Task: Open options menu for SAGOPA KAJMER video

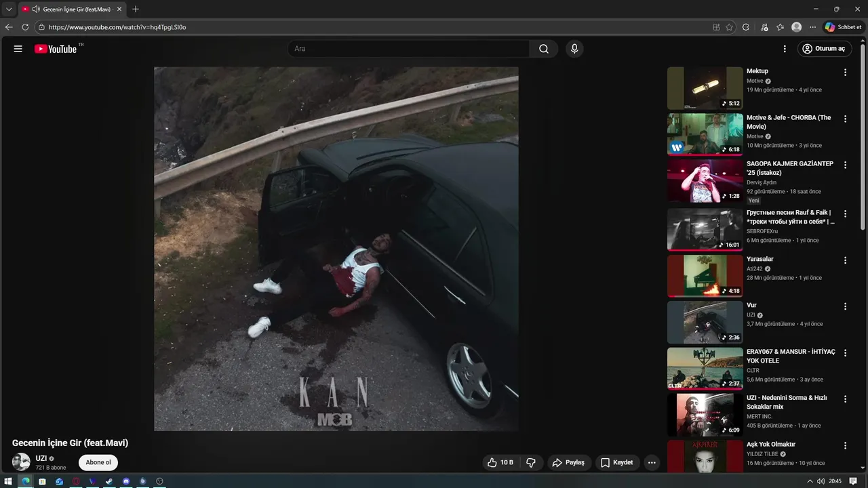Action: 845,165
